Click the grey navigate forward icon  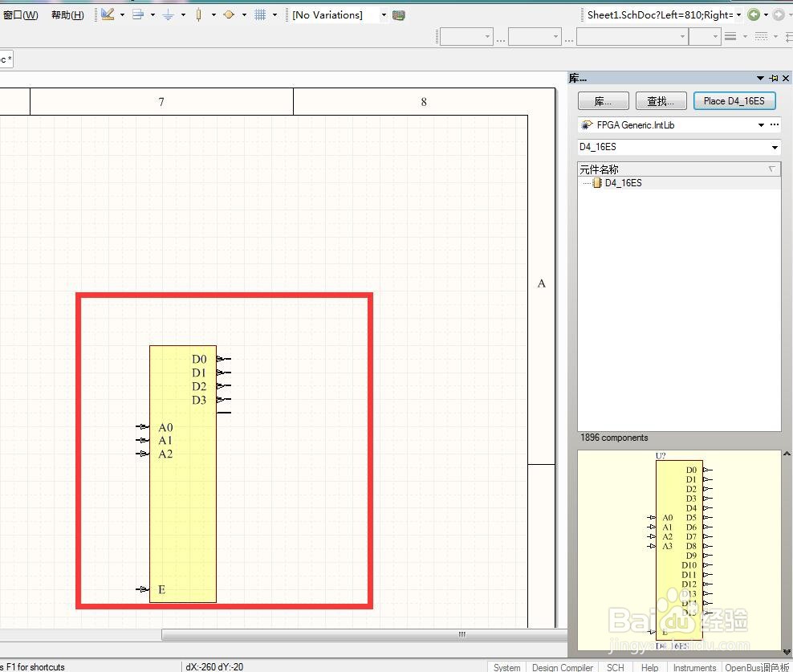coord(779,14)
